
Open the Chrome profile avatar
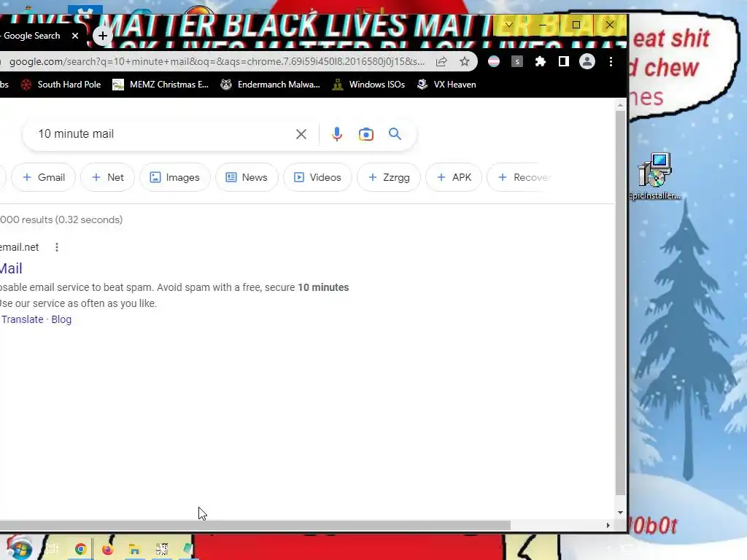587,61
